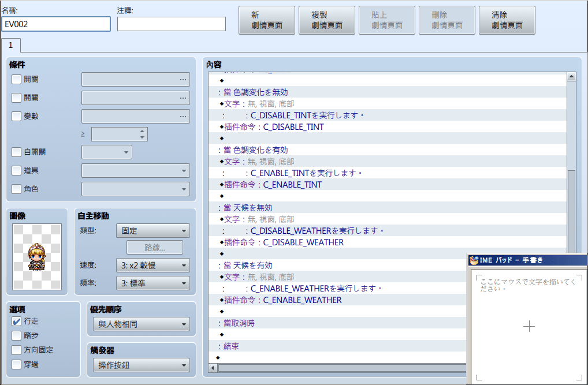Open the 自開關 dropdown
The height and width of the screenshot is (385, 588).
[107, 152]
